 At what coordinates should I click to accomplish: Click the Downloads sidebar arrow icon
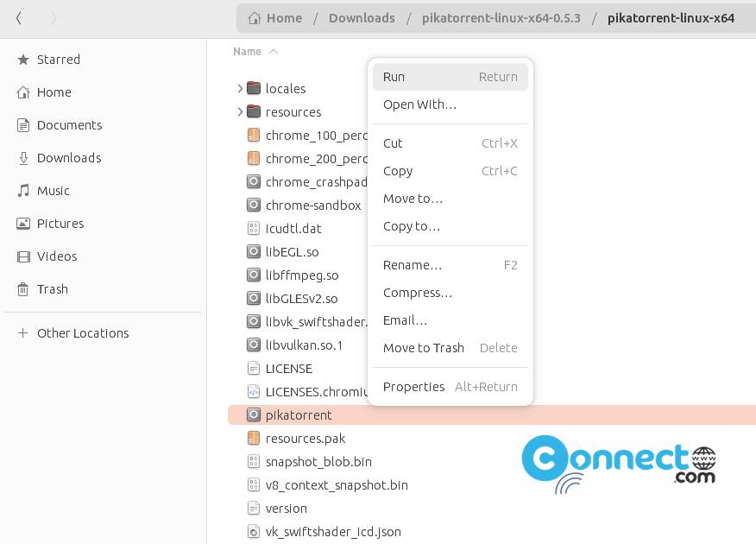22,158
